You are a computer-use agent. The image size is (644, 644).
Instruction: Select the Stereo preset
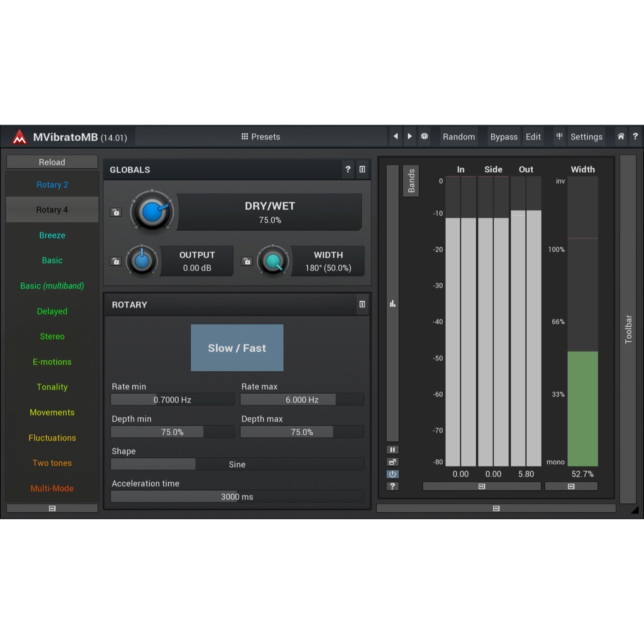point(52,336)
